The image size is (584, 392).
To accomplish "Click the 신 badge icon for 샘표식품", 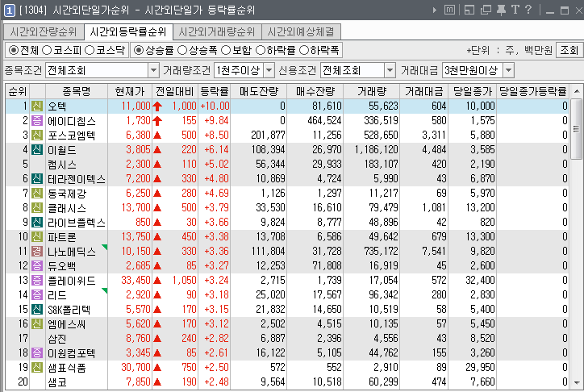I will click(x=37, y=368).
